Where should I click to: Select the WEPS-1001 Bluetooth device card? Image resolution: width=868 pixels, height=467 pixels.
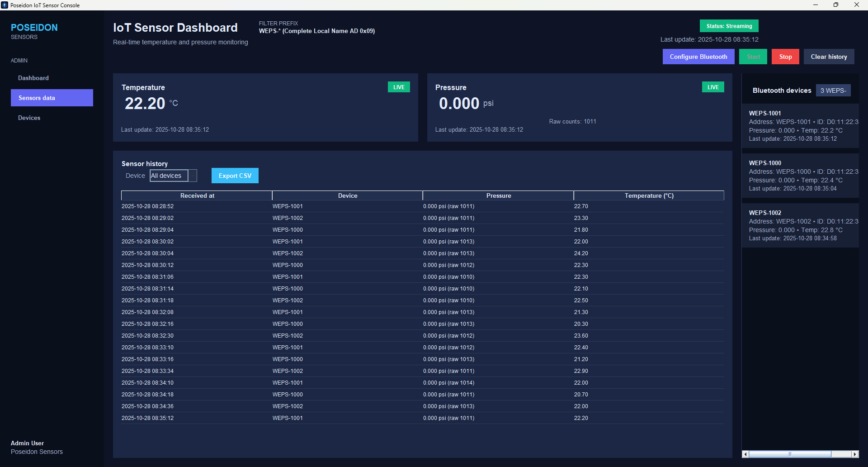(x=800, y=126)
